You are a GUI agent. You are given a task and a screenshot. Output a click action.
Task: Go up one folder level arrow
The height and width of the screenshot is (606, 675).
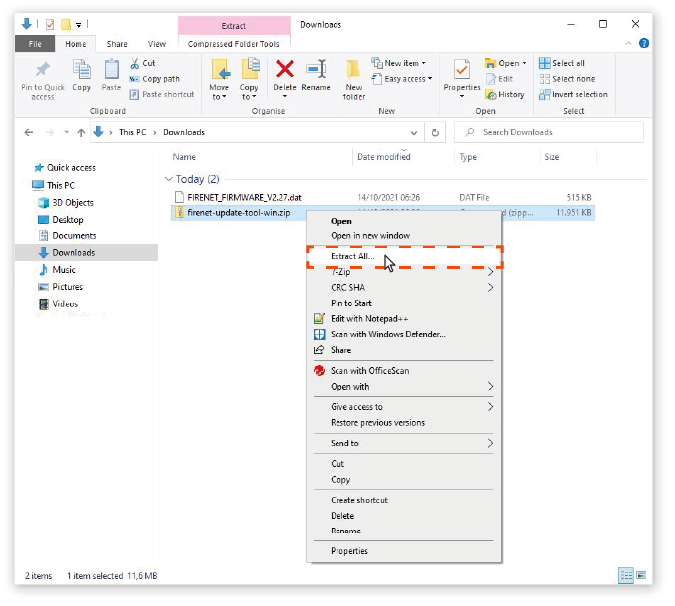pyautogui.click(x=81, y=133)
